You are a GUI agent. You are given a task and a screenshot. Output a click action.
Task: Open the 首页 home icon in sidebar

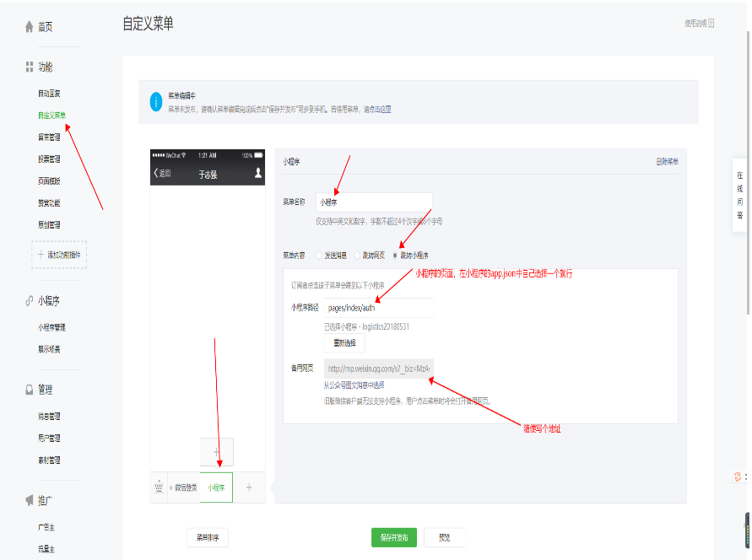click(x=30, y=27)
